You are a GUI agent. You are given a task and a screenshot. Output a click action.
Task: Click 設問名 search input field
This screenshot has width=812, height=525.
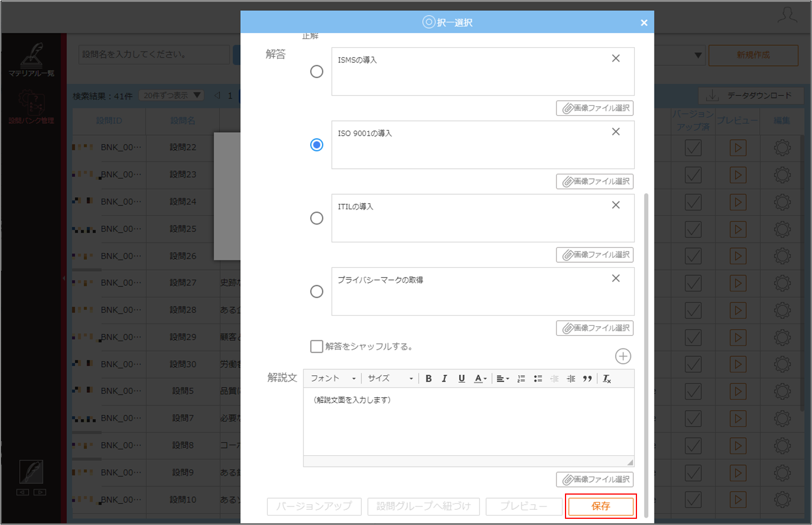pos(154,55)
